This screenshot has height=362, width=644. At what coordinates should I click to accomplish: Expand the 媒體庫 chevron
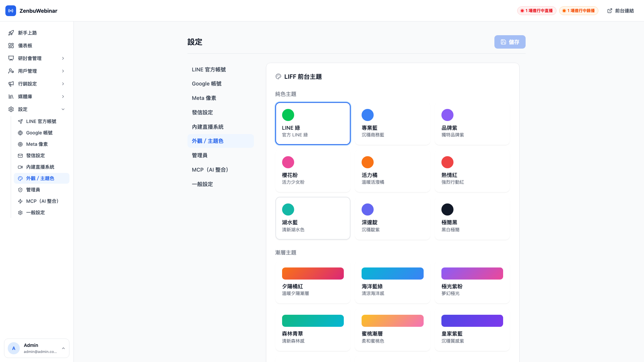[63, 97]
